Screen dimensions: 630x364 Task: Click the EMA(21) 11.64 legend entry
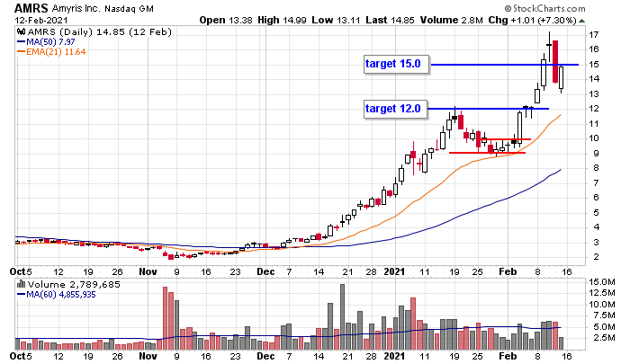[56, 52]
